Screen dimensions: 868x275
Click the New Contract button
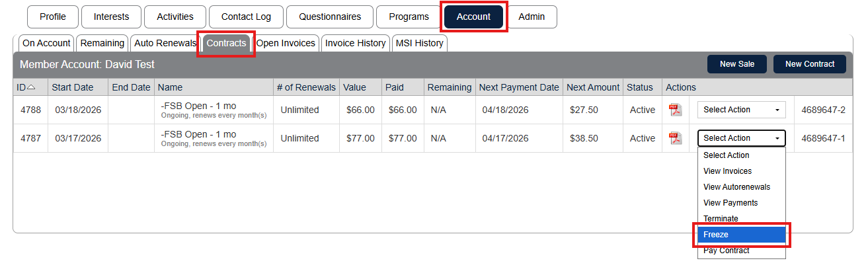[809, 64]
